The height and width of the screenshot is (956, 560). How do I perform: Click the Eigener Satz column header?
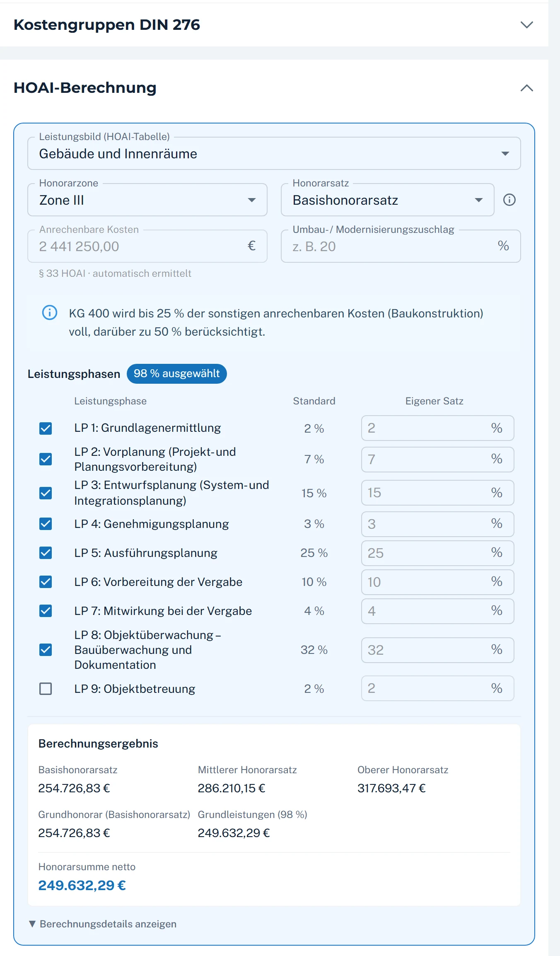click(x=434, y=401)
